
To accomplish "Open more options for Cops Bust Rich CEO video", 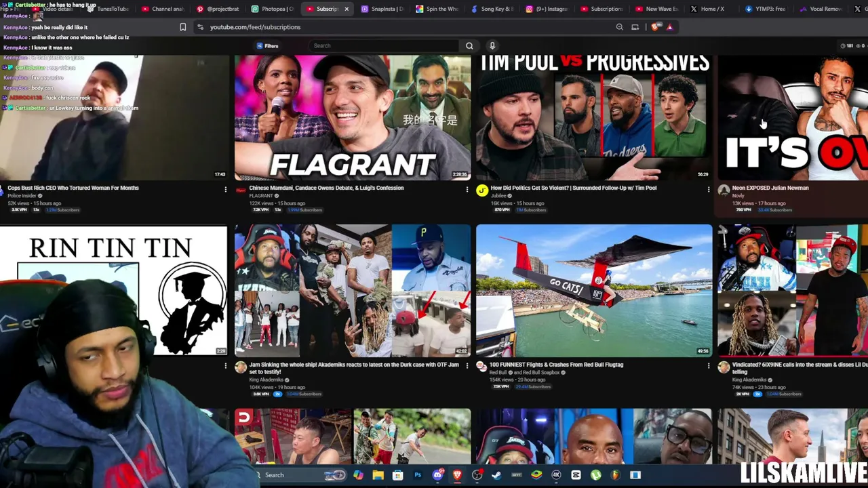I will click(x=225, y=190).
